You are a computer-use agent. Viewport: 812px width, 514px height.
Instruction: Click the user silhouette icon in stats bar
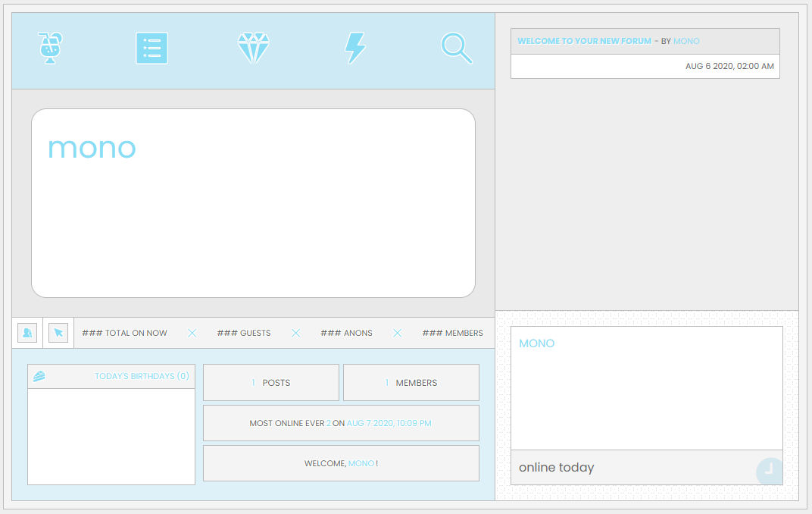(27, 333)
